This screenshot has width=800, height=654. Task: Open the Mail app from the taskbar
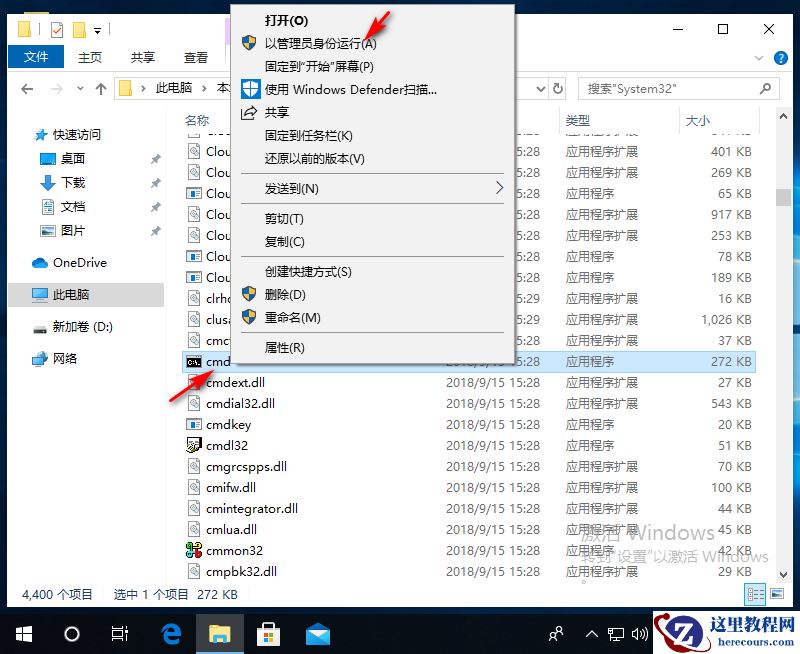(x=318, y=633)
